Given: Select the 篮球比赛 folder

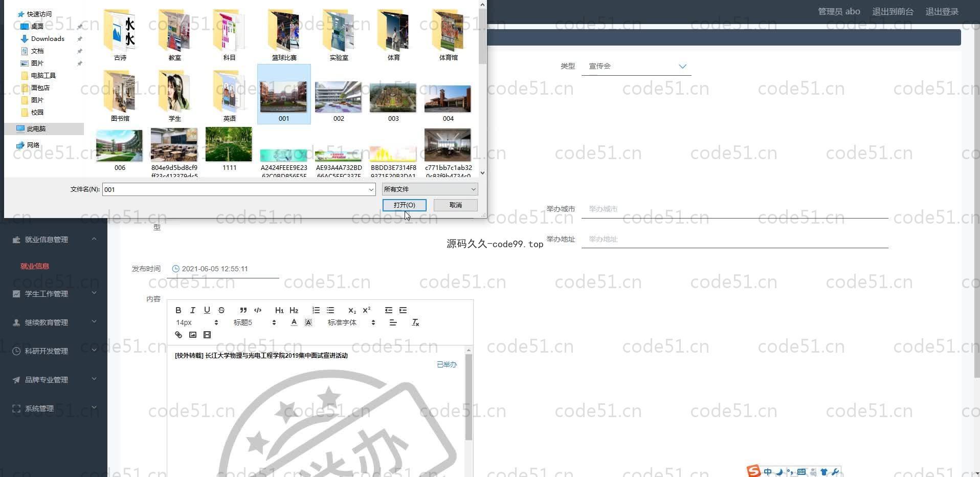Looking at the screenshot, I should 284,35.
